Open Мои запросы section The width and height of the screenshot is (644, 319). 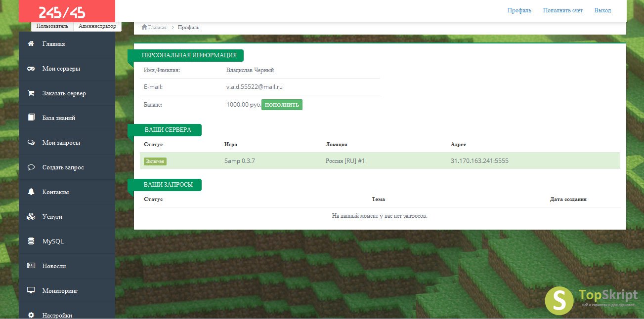click(x=67, y=143)
